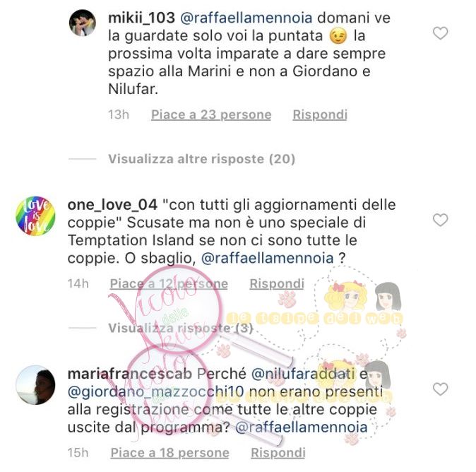476x472 pixels.
Task: Open one_love_04's rainbow avatar
Action: coord(35,216)
